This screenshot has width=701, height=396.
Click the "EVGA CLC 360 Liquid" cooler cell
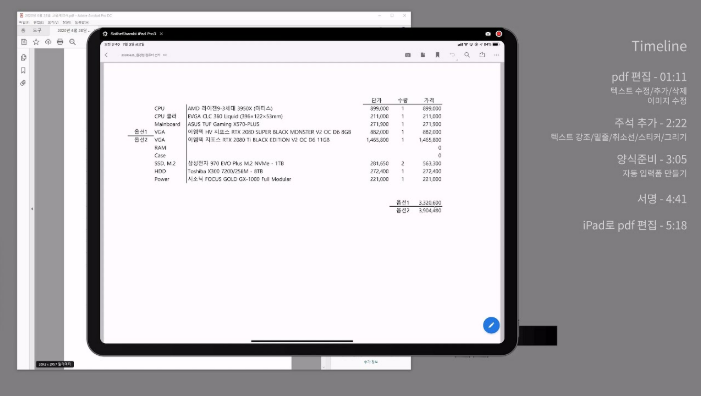[x=235, y=116]
